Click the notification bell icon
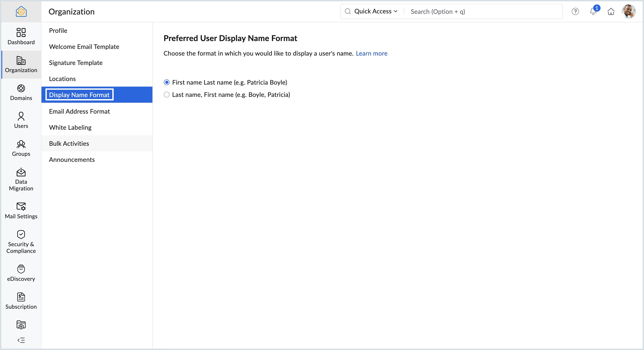The height and width of the screenshot is (350, 644). (593, 12)
